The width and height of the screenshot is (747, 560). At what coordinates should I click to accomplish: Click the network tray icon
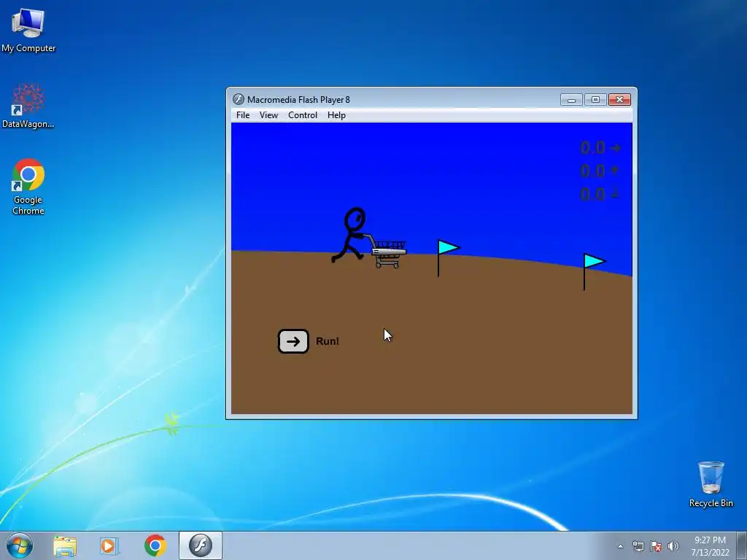point(638,546)
